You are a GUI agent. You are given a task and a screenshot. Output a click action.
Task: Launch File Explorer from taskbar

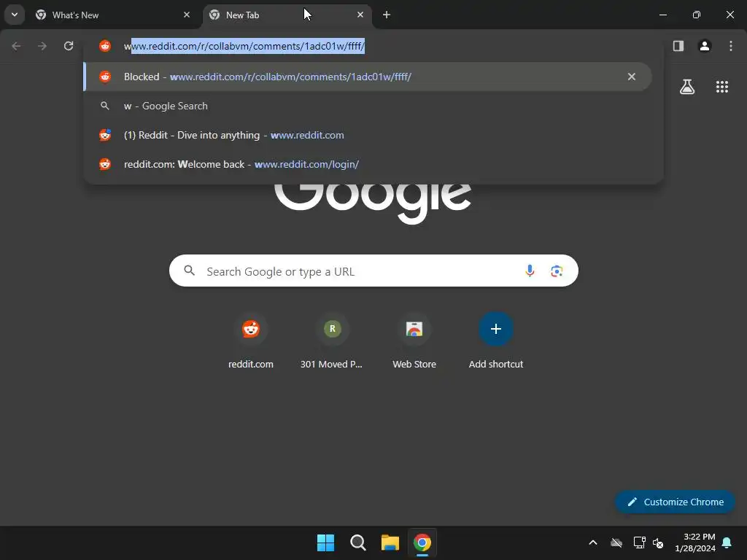click(390, 542)
